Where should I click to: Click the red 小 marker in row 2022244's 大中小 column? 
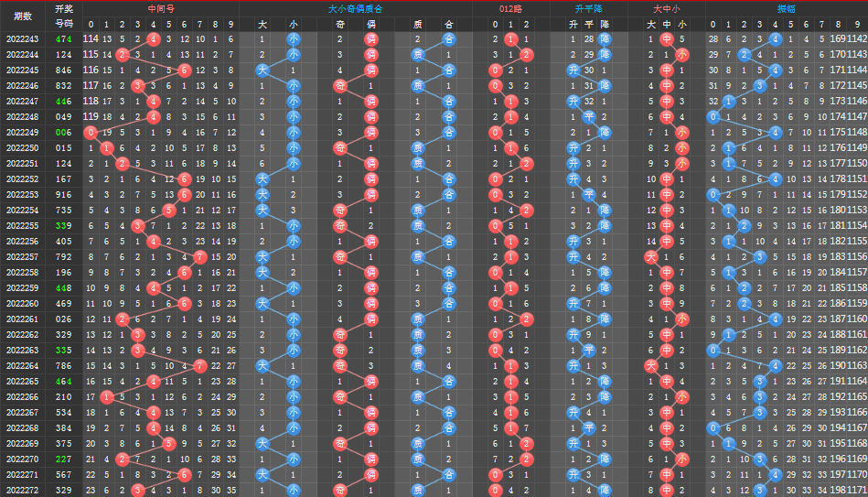[x=682, y=55]
